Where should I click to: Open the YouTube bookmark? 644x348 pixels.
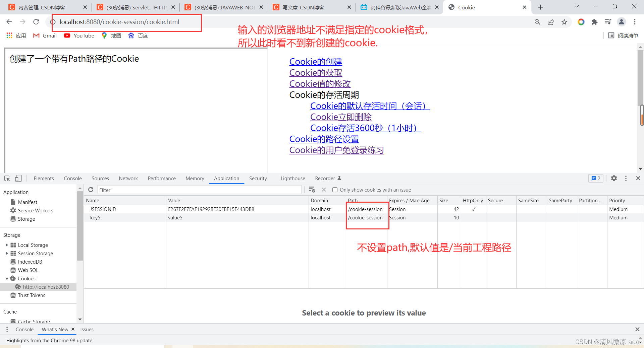point(79,36)
